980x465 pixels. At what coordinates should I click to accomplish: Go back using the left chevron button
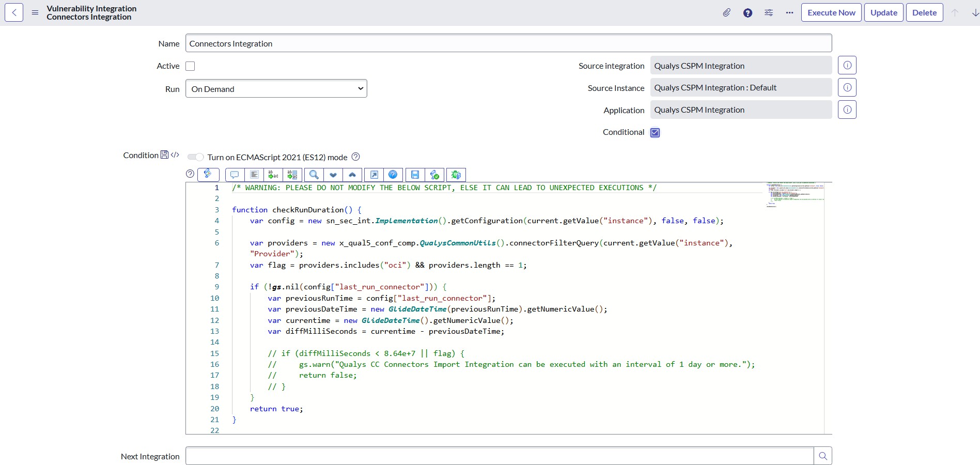[14, 12]
